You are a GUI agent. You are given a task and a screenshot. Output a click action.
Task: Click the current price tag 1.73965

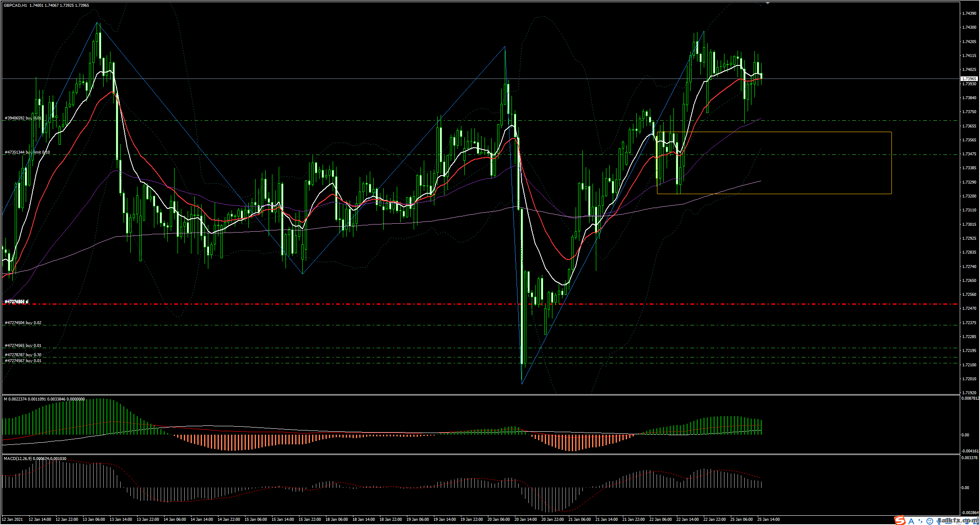point(969,78)
